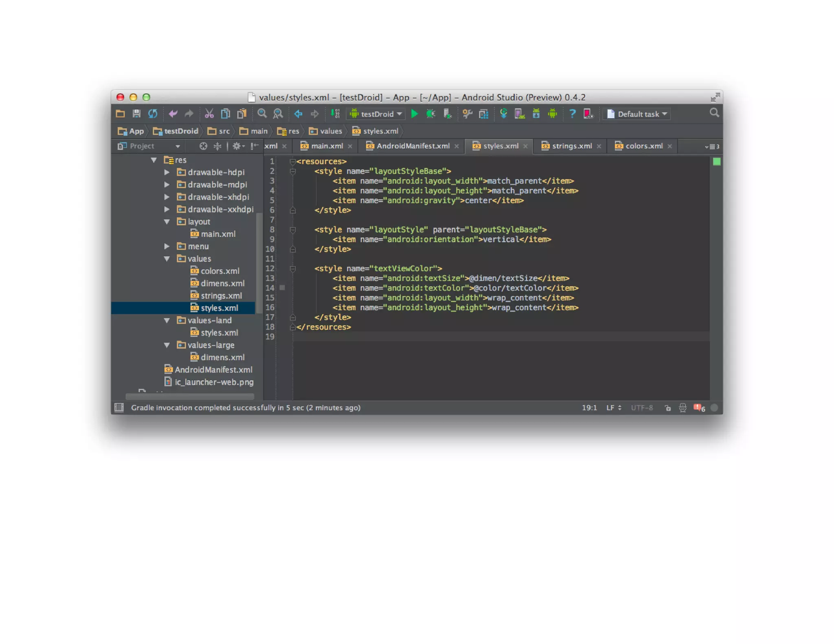
Task: Click the Project Structure icon
Action: click(x=483, y=114)
